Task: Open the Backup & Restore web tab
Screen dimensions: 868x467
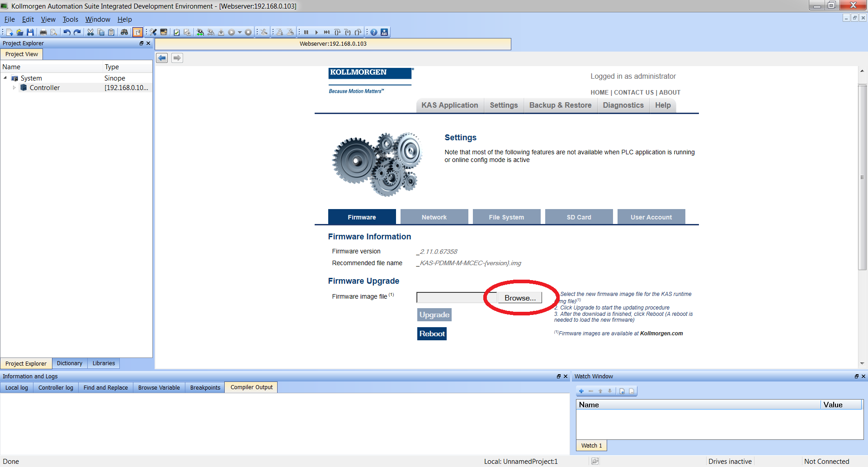Action: click(x=560, y=105)
